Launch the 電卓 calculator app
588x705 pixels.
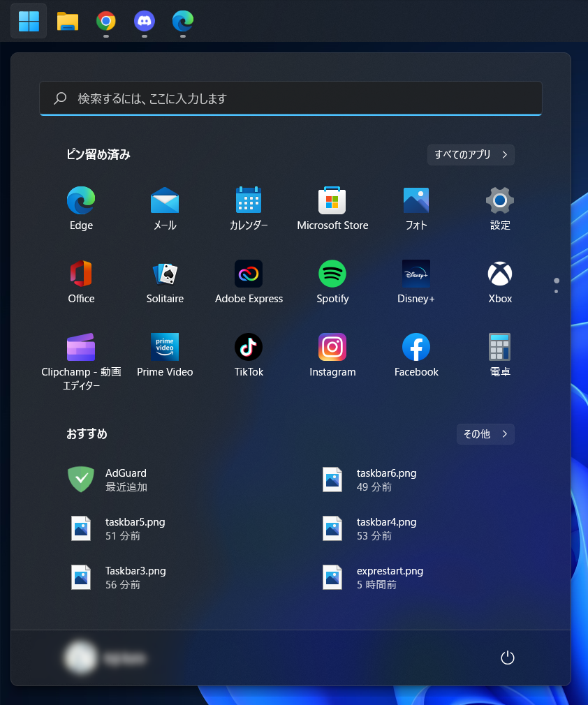pos(500,355)
